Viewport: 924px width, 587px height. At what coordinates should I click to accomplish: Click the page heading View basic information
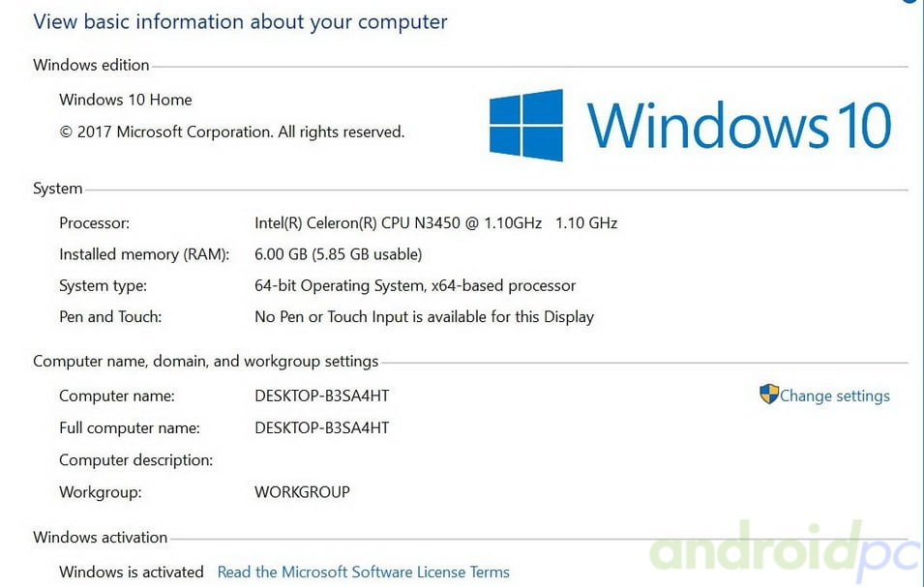(240, 22)
